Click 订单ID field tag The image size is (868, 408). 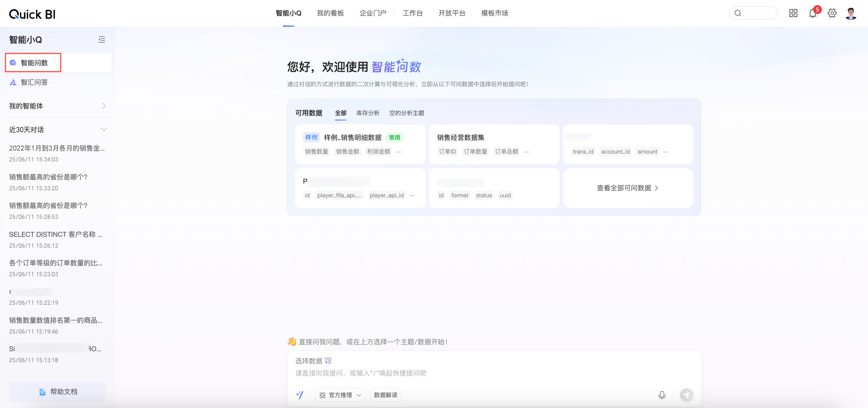click(447, 152)
